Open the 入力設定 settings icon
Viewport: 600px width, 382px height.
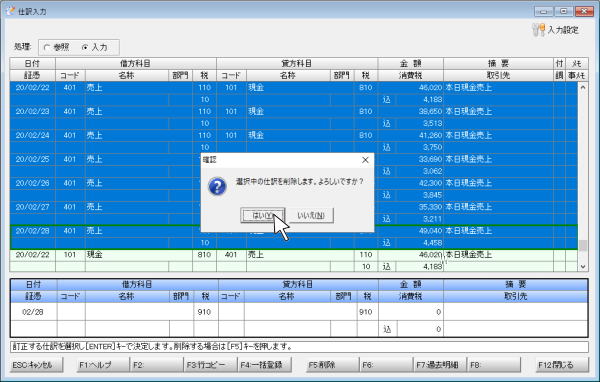coord(539,30)
